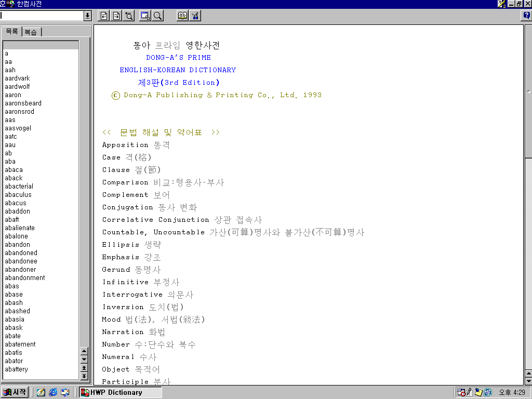532x399 pixels.
Task: Click HWP Dictionary taskbar button
Action: tap(121, 393)
